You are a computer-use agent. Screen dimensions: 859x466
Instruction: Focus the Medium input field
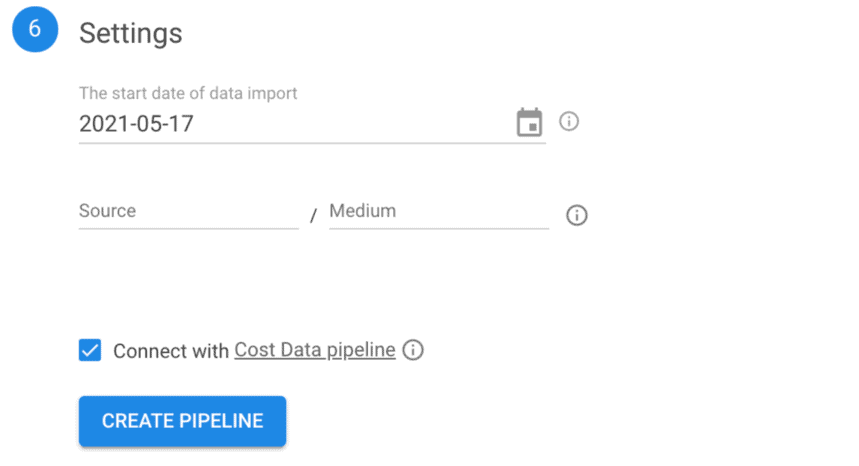coord(438,212)
